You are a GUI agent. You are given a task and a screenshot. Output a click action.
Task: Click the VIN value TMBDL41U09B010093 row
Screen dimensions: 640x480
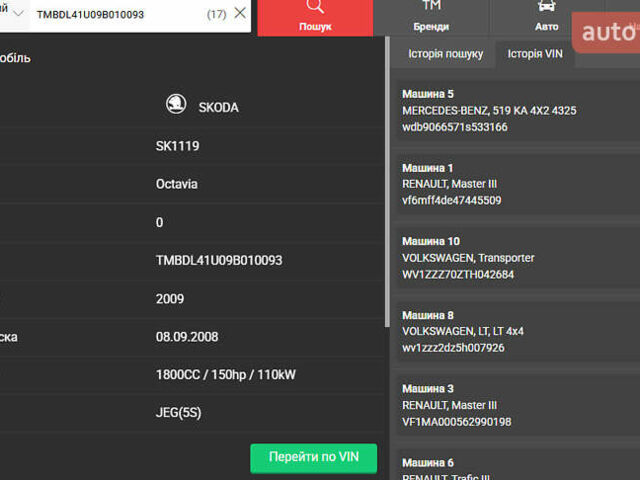tap(218, 260)
